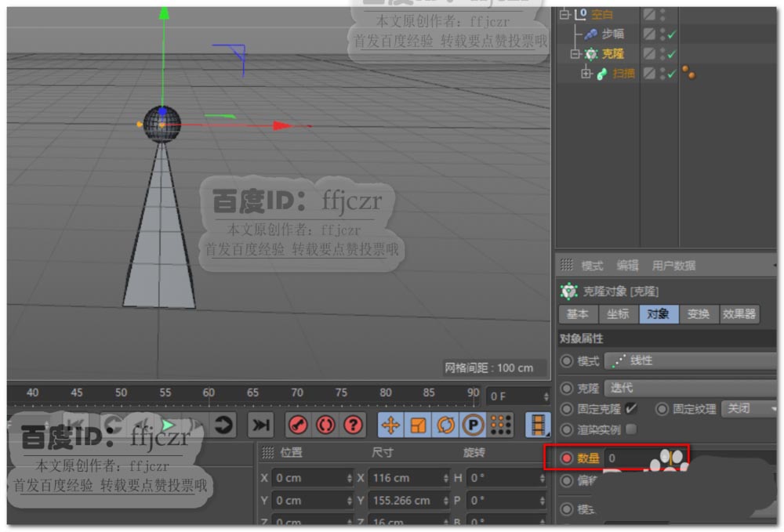This screenshot has width=784, height=532.
Task: Toggle the autokeying red circle icon
Action: tap(326, 425)
